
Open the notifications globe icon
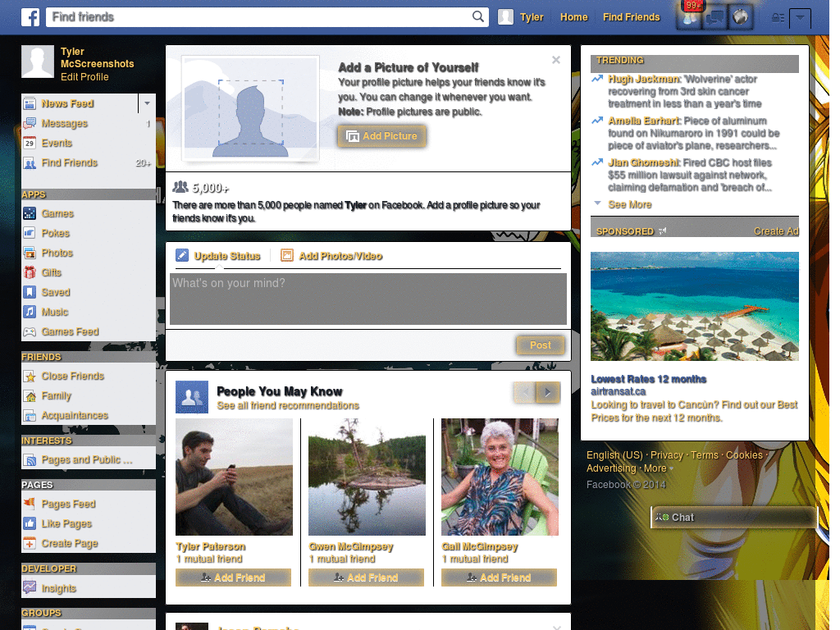tap(741, 18)
